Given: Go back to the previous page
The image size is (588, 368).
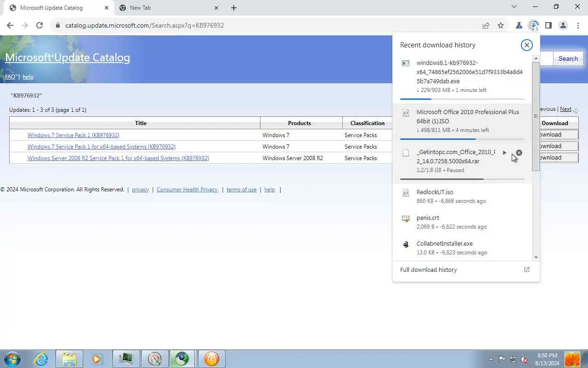Looking at the screenshot, I should coord(10,25).
